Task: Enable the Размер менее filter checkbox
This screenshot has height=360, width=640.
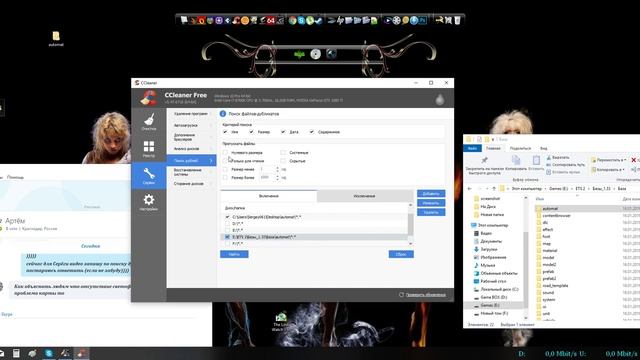Action: 225,169
